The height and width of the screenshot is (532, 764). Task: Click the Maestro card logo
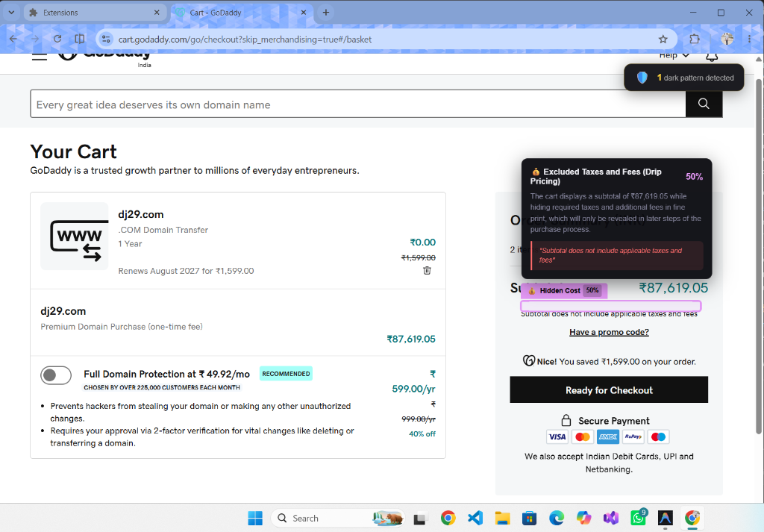[x=658, y=437]
